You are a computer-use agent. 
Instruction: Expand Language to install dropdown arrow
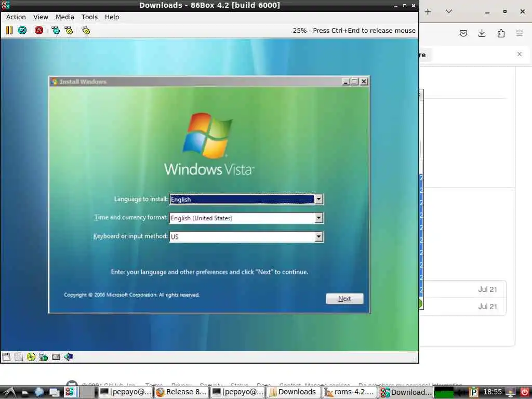(318, 199)
